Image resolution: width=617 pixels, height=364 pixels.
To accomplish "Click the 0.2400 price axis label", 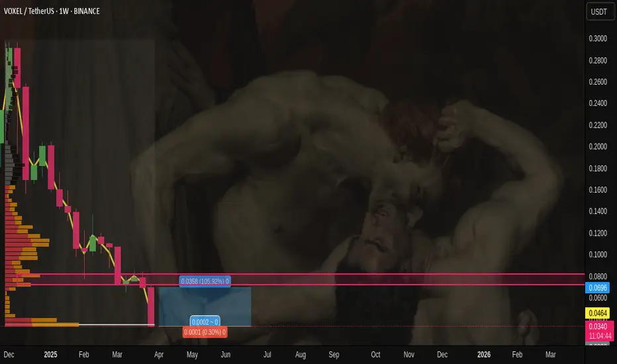I will [598, 103].
